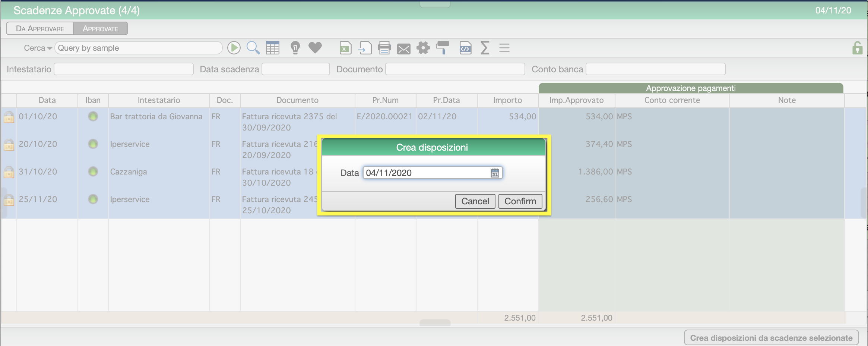The width and height of the screenshot is (868, 346).
Task: Open the calendar picker in Data field
Action: point(495,173)
